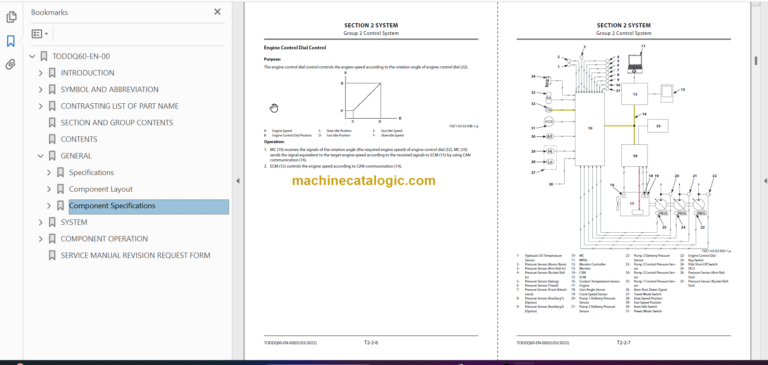Viewport: 768px width, 365px height.
Task: Open the Attachments paperclip panel icon
Action: (11, 64)
